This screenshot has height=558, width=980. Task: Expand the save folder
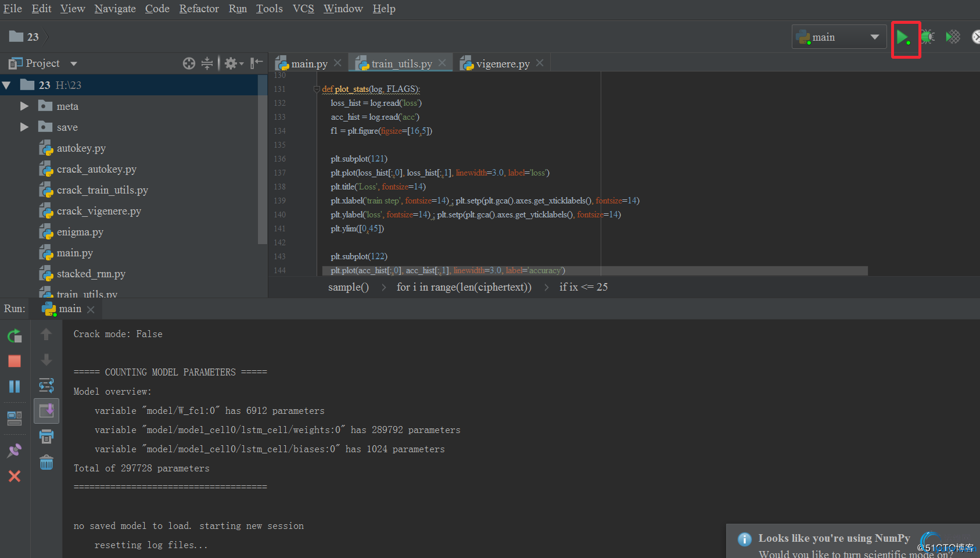pos(24,127)
